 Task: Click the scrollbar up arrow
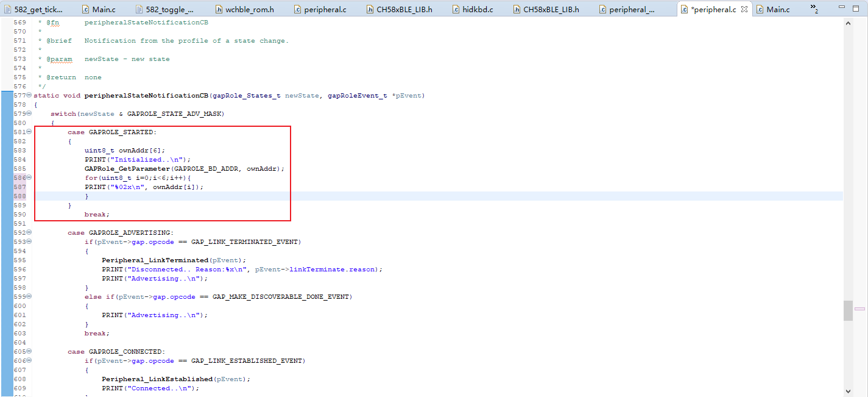pos(847,23)
